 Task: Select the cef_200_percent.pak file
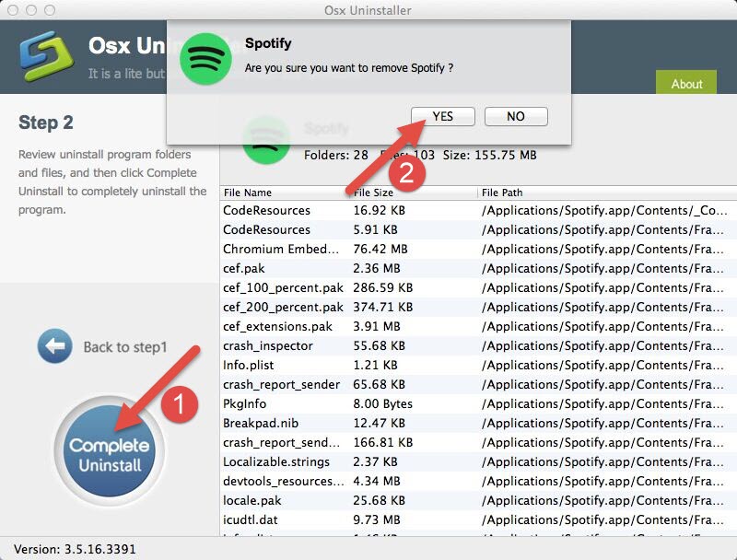pos(478,307)
